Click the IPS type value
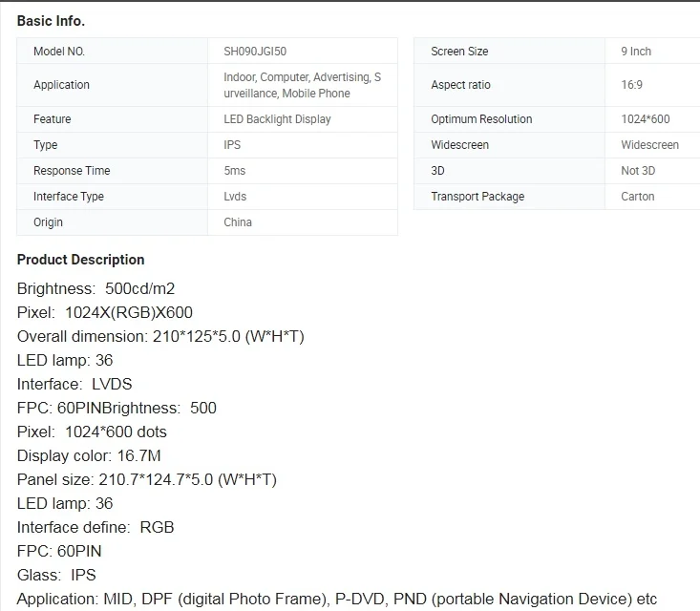The height and width of the screenshot is (611, 700). pos(232,145)
